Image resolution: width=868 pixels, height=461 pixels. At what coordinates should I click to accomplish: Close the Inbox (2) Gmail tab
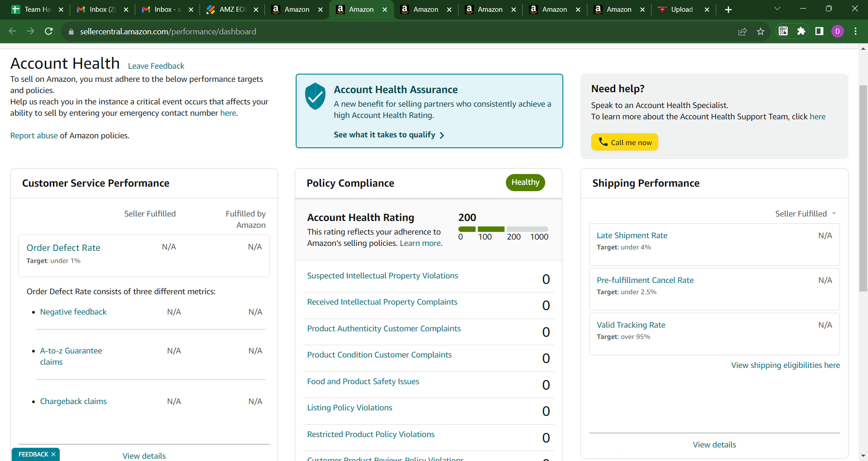[126, 9]
